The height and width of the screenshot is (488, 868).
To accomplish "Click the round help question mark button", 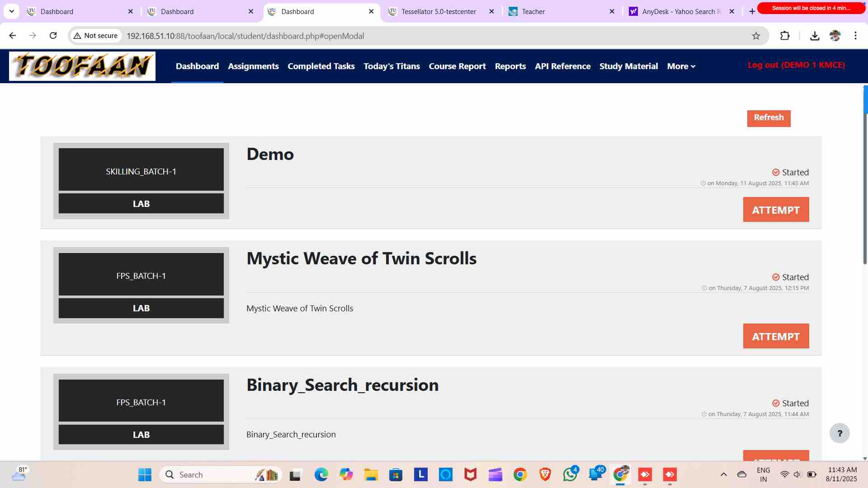I will tap(840, 433).
